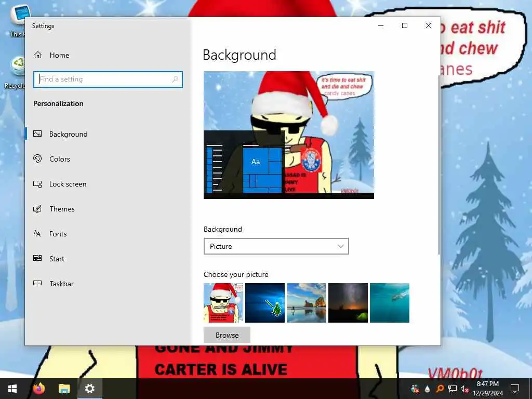Click the droplet icon in system tray
Viewport: 532px width, 399px height.
coord(427,389)
